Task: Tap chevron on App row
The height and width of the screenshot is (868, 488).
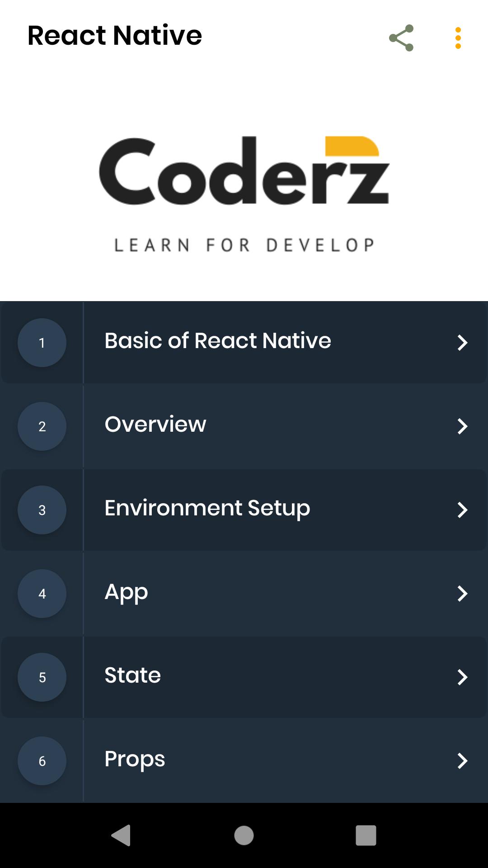Action: point(462,594)
